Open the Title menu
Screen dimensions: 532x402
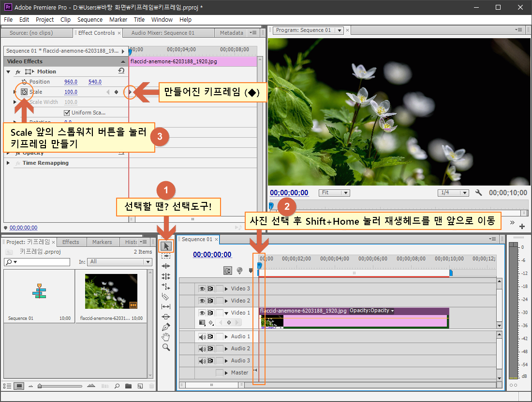(x=139, y=20)
